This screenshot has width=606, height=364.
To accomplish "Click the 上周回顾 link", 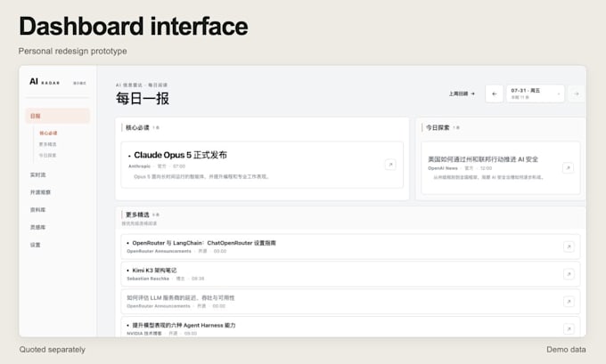I will [462, 93].
